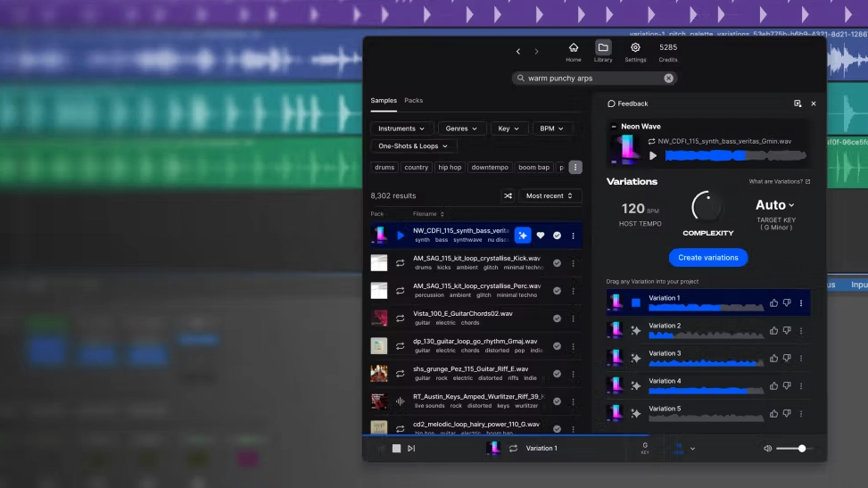Thumbs up Variation 3
The width and height of the screenshot is (868, 488).
pyautogui.click(x=773, y=359)
